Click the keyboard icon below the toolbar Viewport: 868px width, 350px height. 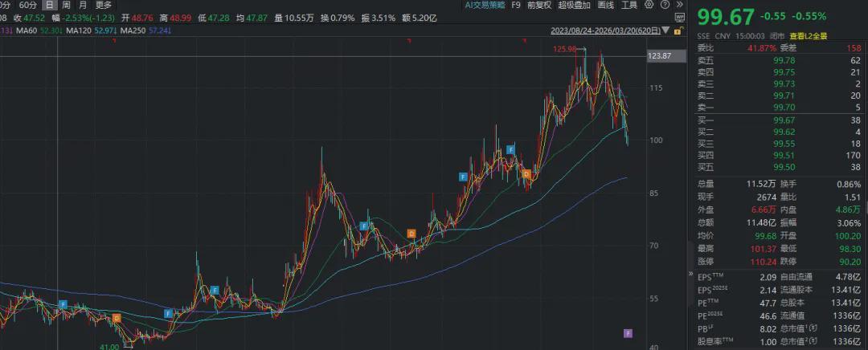pos(679,18)
